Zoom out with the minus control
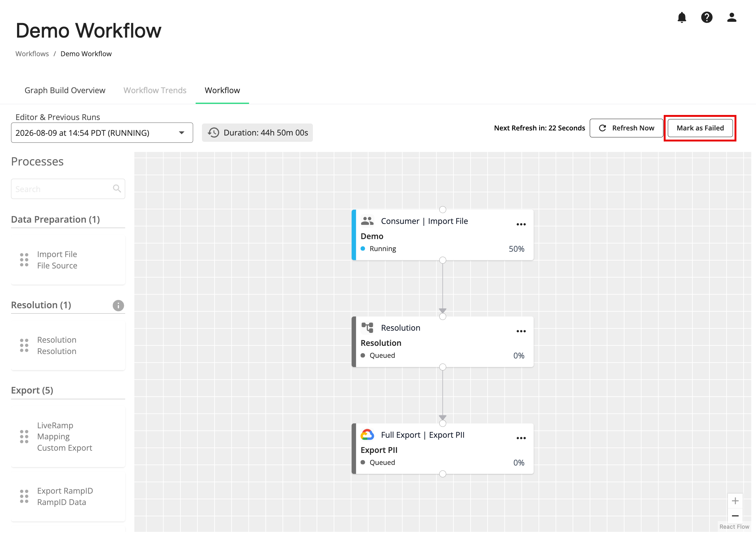The image size is (756, 535). point(735,516)
